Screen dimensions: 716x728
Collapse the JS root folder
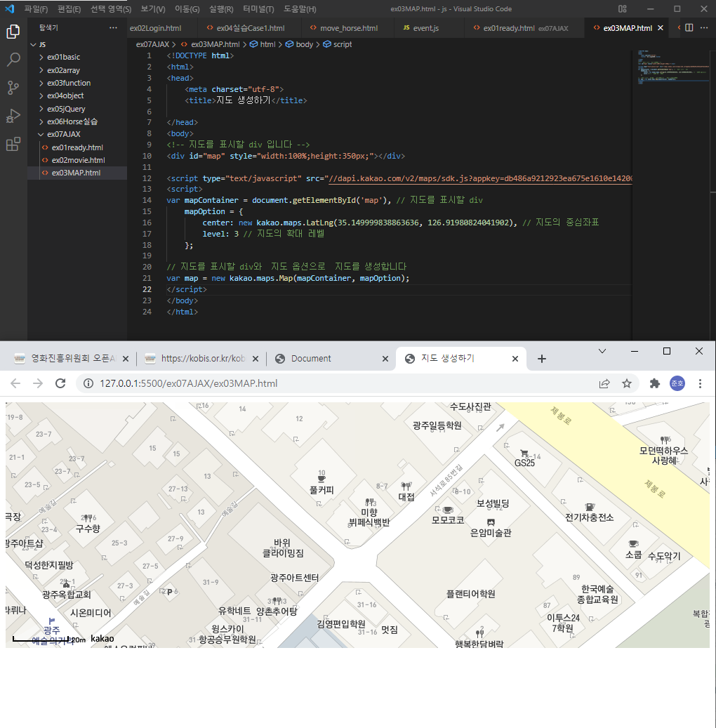33,44
